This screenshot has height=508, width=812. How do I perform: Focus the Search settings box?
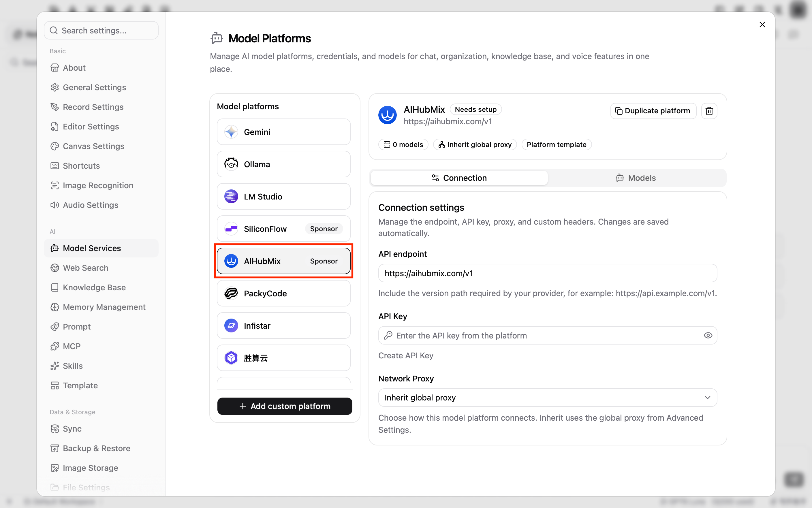point(101,31)
